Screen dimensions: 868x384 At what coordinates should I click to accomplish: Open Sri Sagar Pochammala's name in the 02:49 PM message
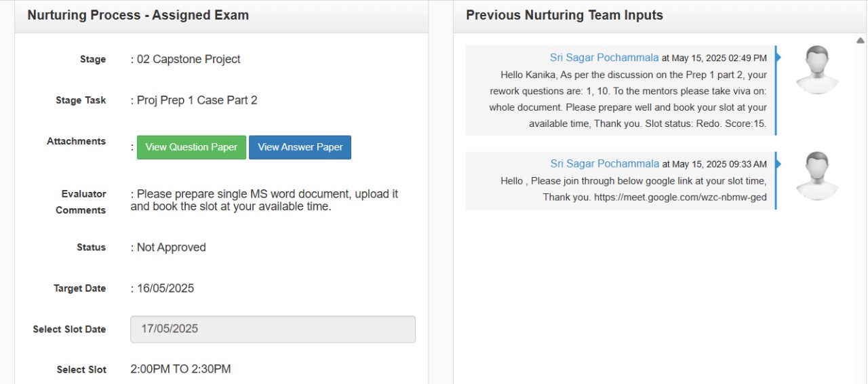click(x=604, y=58)
